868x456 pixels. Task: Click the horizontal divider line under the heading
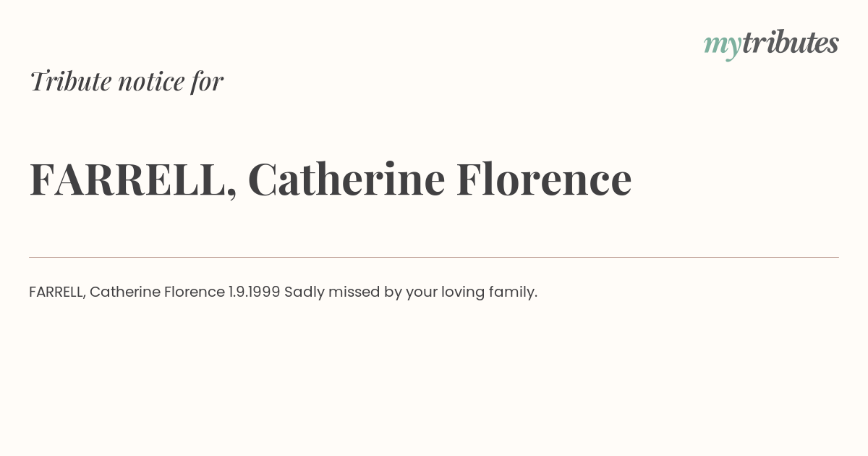434,257
